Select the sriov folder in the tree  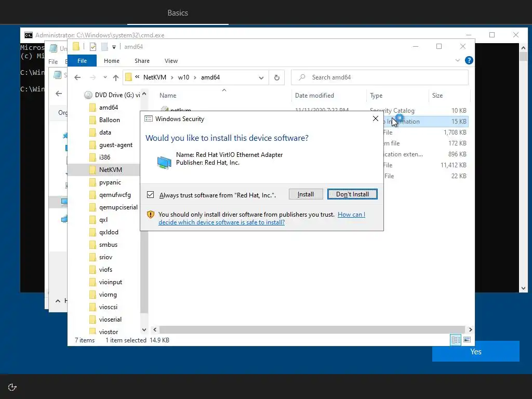(105, 257)
